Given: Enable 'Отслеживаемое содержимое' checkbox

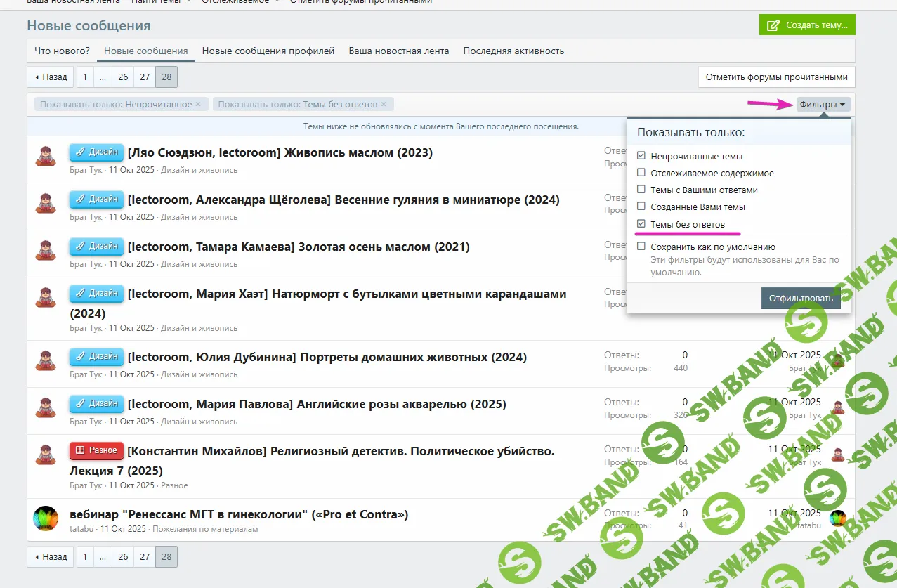Looking at the screenshot, I should click(x=641, y=173).
